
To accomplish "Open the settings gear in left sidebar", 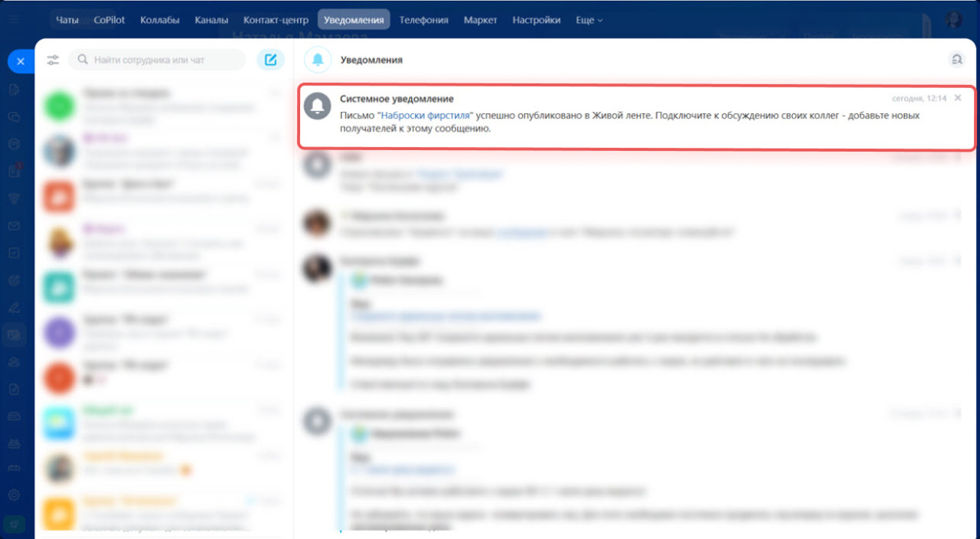I will (14, 495).
